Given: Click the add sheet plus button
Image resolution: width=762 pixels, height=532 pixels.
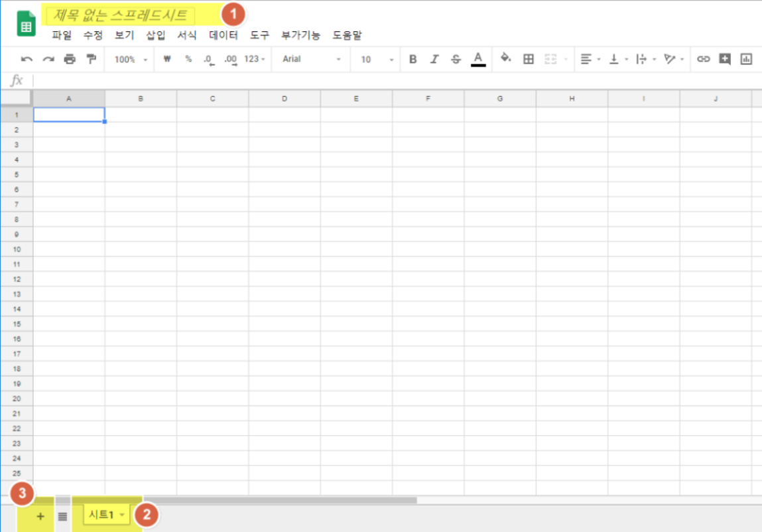Looking at the screenshot, I should (40, 516).
